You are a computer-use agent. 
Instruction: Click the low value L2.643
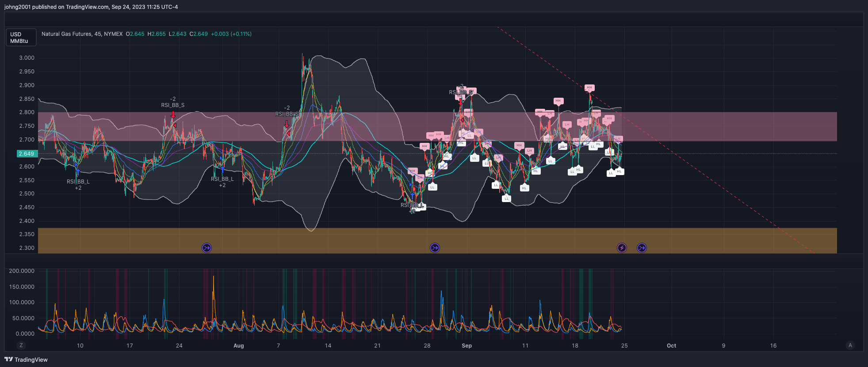(178, 34)
